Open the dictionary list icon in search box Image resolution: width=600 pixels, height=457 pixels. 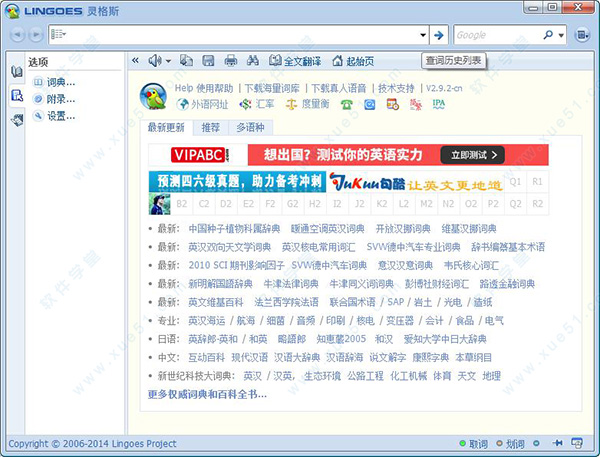pyautogui.click(x=58, y=34)
